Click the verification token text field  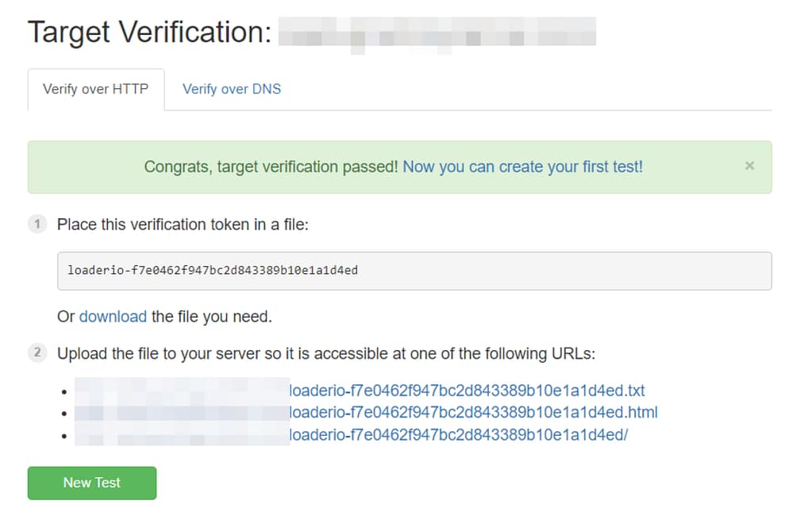[x=414, y=271]
